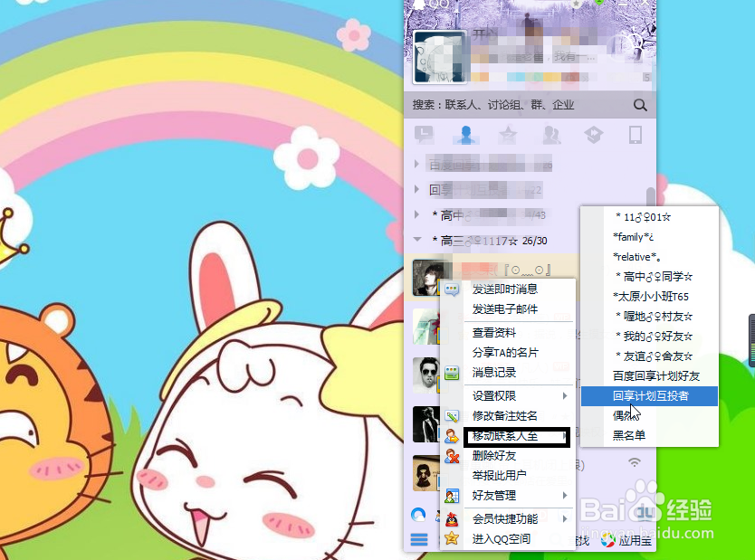Click the sunglasses man contact avatar

tap(426, 375)
